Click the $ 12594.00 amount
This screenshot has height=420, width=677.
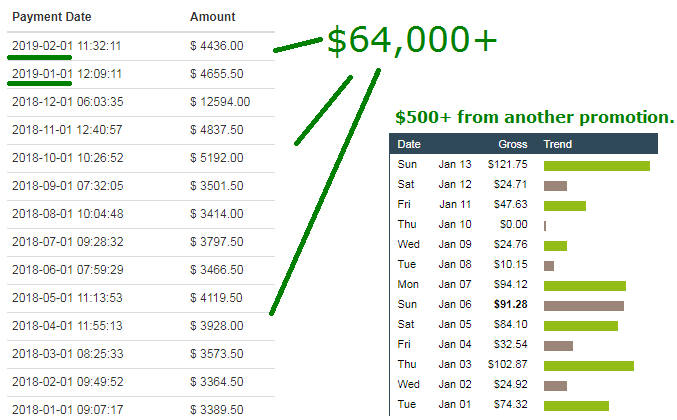[220, 102]
